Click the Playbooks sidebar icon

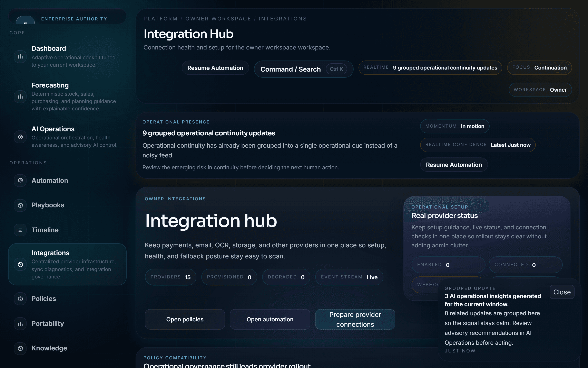click(20, 205)
